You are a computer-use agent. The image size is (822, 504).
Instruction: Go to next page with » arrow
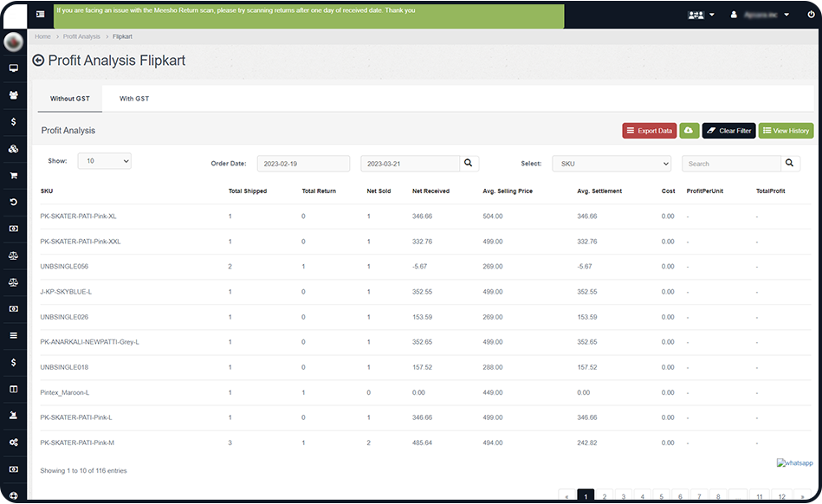[803, 496]
